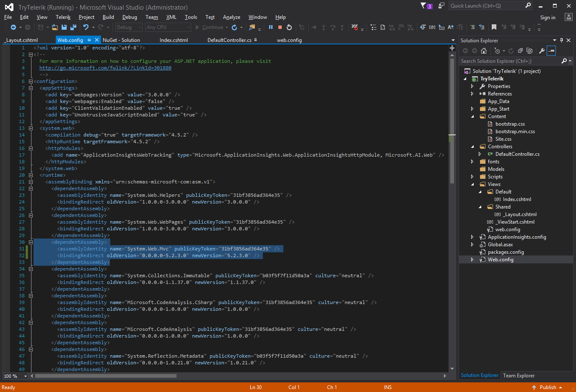Expand the References tree node
The width and height of the screenshot is (576, 392).
[472, 94]
